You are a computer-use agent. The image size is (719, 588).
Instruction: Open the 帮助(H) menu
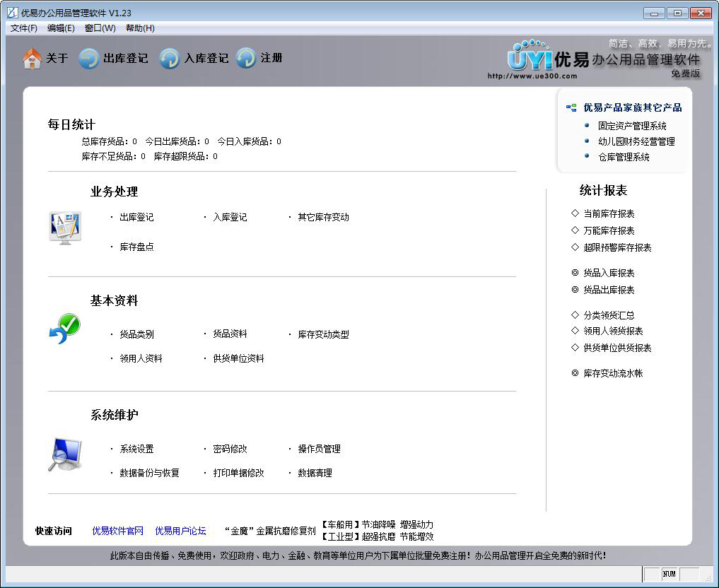point(140,28)
